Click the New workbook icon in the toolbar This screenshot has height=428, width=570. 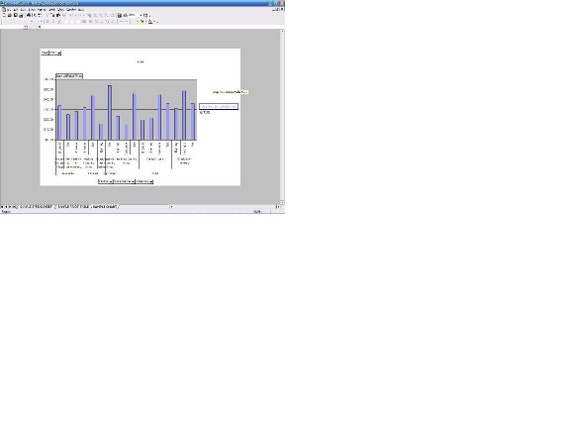point(4,15)
